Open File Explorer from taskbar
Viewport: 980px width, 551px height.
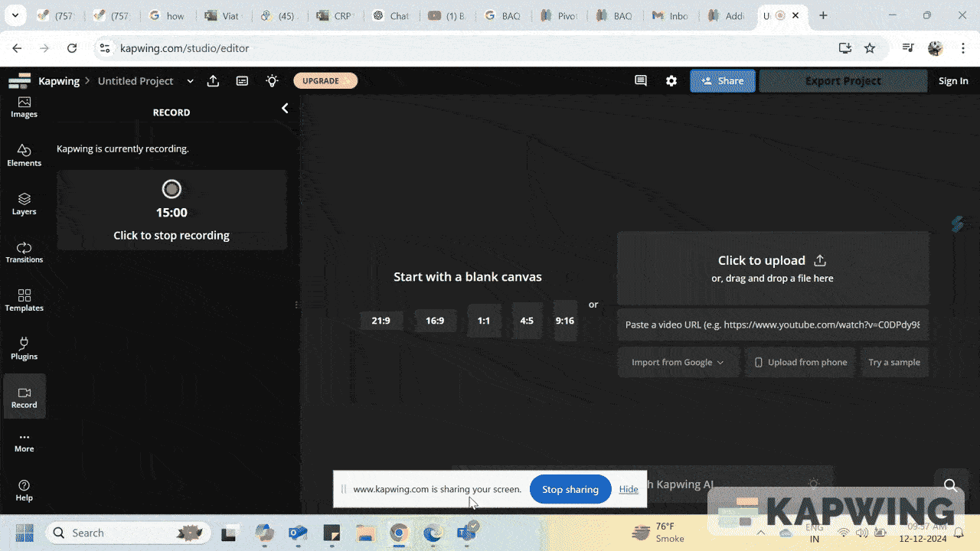365,533
